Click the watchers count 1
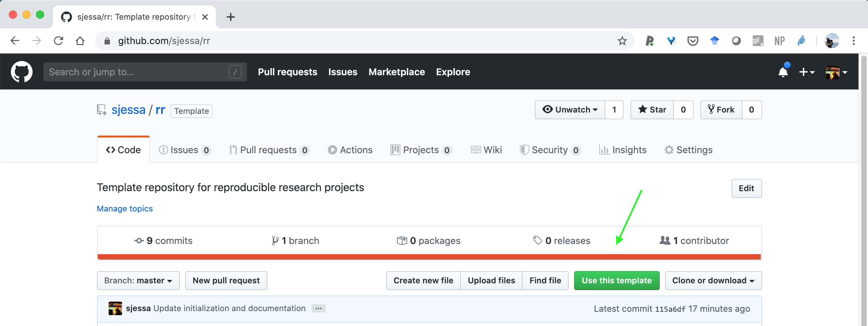868x326 pixels. [x=614, y=110]
